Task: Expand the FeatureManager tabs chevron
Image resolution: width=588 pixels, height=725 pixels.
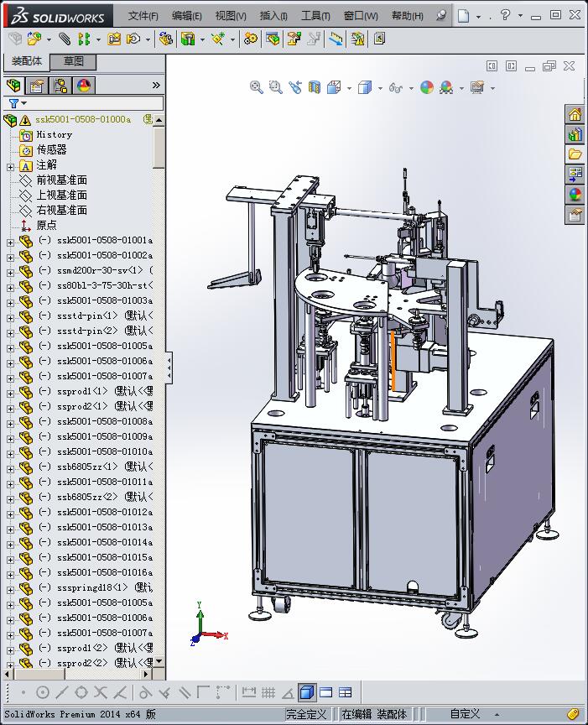Action: [156, 85]
